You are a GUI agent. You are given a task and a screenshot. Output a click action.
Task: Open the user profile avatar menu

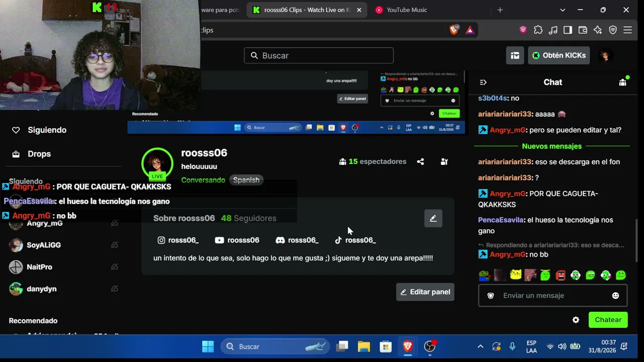tap(605, 55)
